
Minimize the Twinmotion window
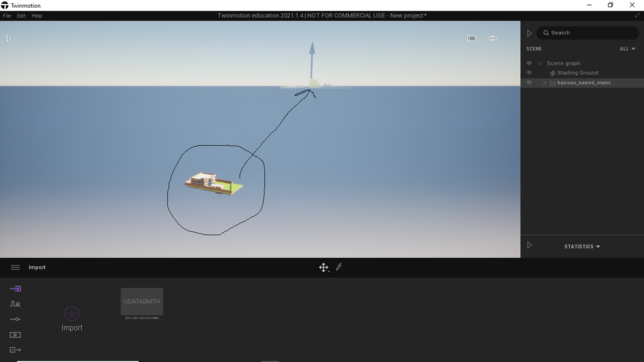[589, 5]
